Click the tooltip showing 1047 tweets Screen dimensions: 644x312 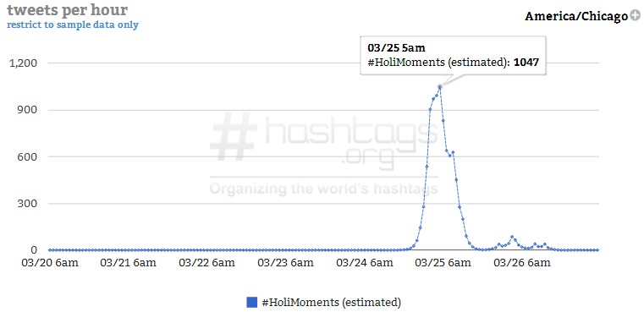click(x=454, y=56)
